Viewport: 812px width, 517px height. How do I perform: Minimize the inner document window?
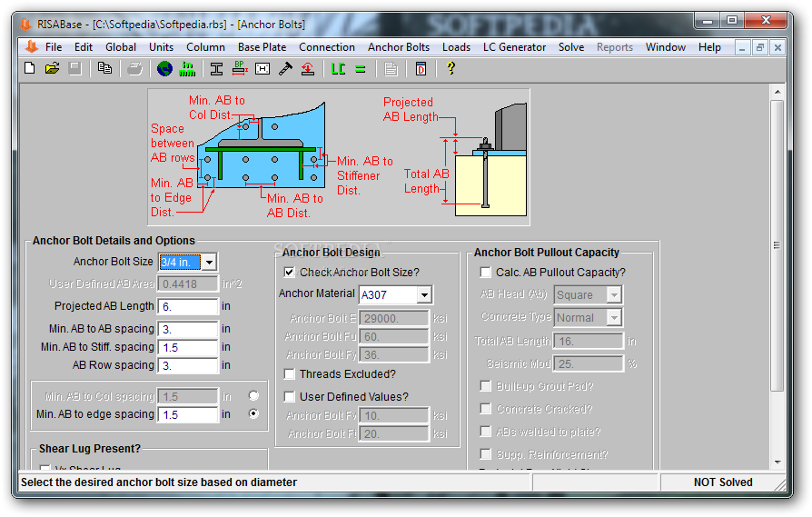pos(742,47)
